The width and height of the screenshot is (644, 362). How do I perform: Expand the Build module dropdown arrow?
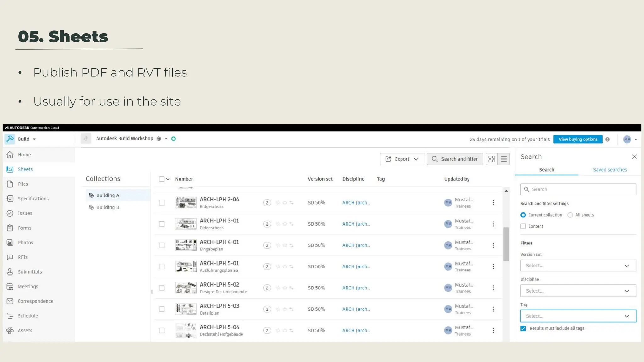tap(34, 139)
